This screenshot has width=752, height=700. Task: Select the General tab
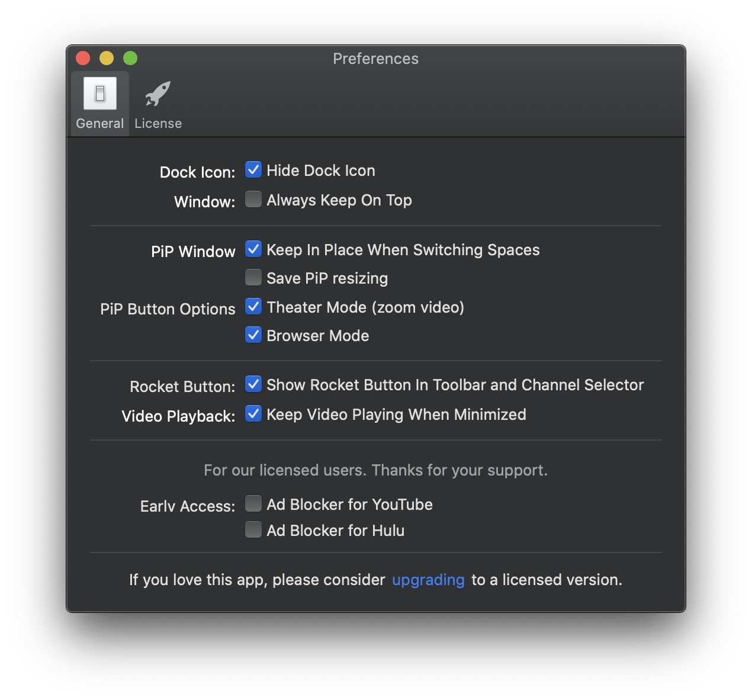point(99,102)
